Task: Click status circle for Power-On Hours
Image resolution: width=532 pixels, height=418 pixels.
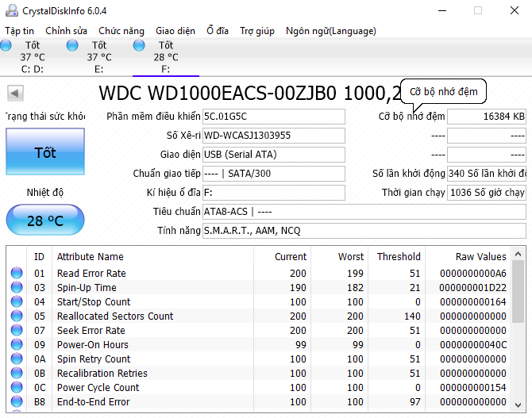Action: click(17, 344)
